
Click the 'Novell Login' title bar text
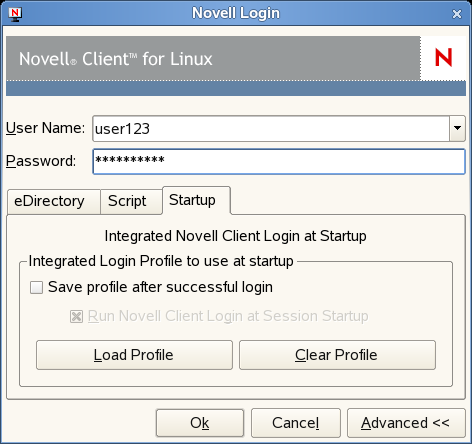coord(236,14)
